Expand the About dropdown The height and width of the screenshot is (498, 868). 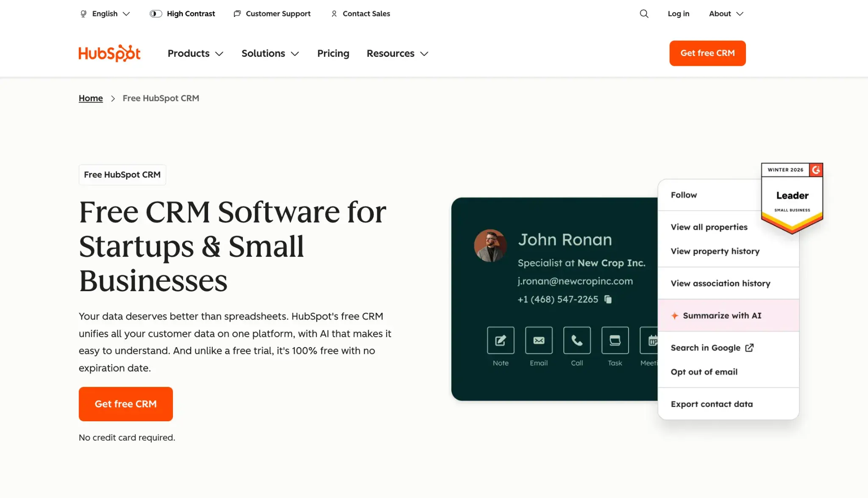click(x=726, y=14)
